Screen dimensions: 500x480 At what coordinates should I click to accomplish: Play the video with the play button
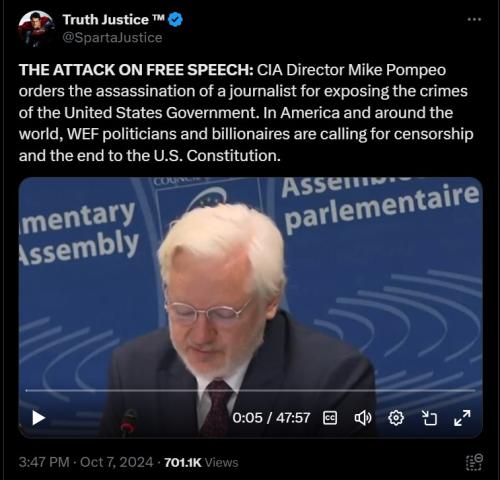38,418
